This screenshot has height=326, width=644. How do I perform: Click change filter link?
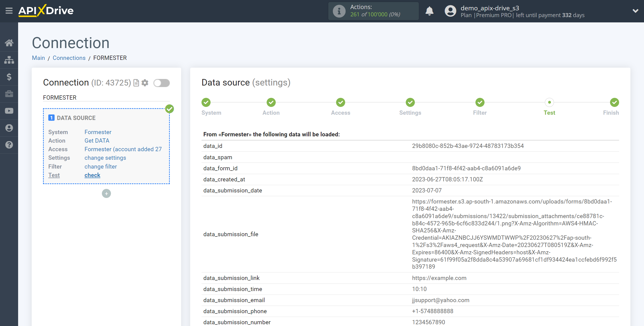click(101, 167)
